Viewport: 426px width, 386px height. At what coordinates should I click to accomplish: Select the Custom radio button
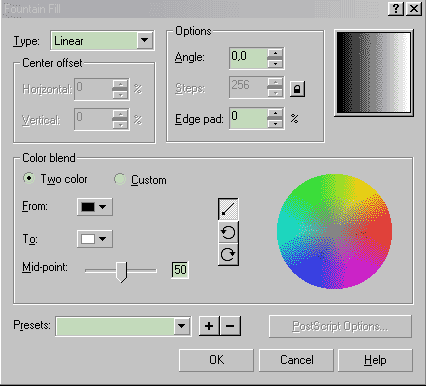tap(120, 179)
